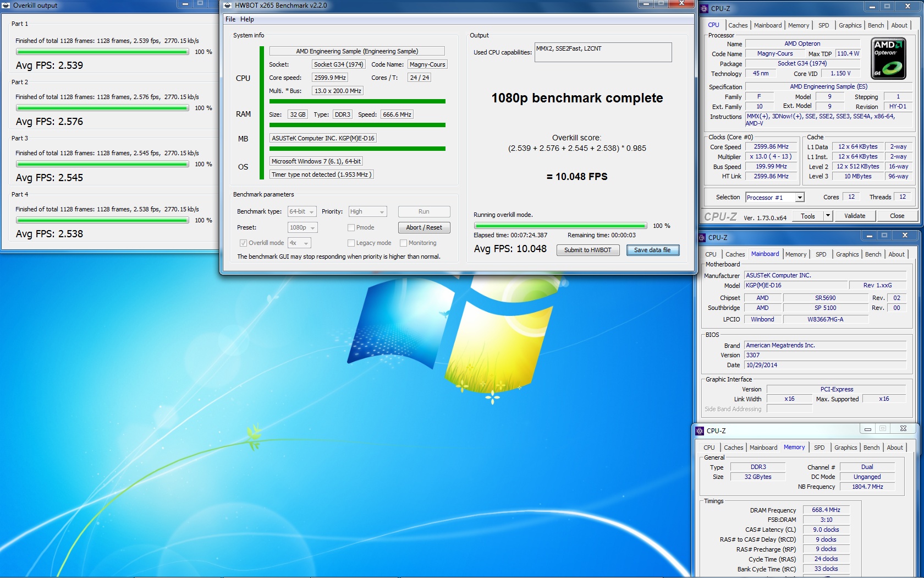
Task: Click the overkill mode overall progress bar
Action: click(x=560, y=226)
